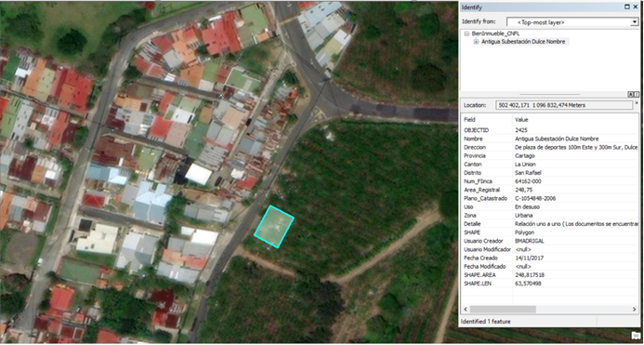Image resolution: width=644 pixels, height=345 pixels.
Task: Click the right pane layout toggle icon
Action: (x=637, y=95)
